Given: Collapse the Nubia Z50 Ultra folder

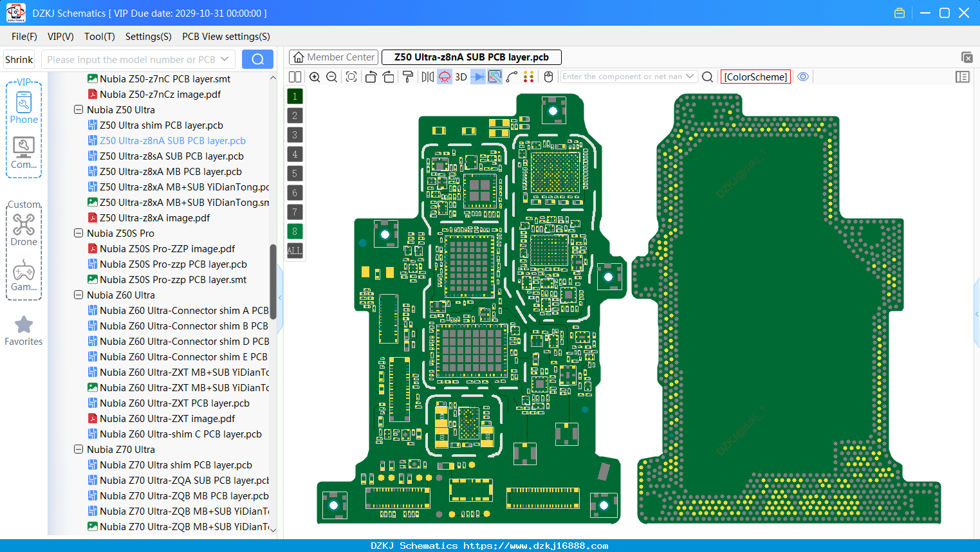Looking at the screenshot, I should 79,110.
